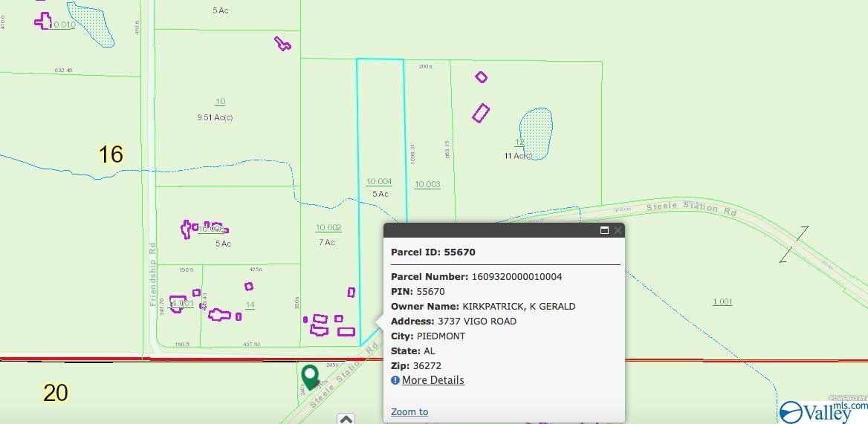
Task: Click the road-crossing symbol on Steele Station Rd
Action: click(x=794, y=244)
